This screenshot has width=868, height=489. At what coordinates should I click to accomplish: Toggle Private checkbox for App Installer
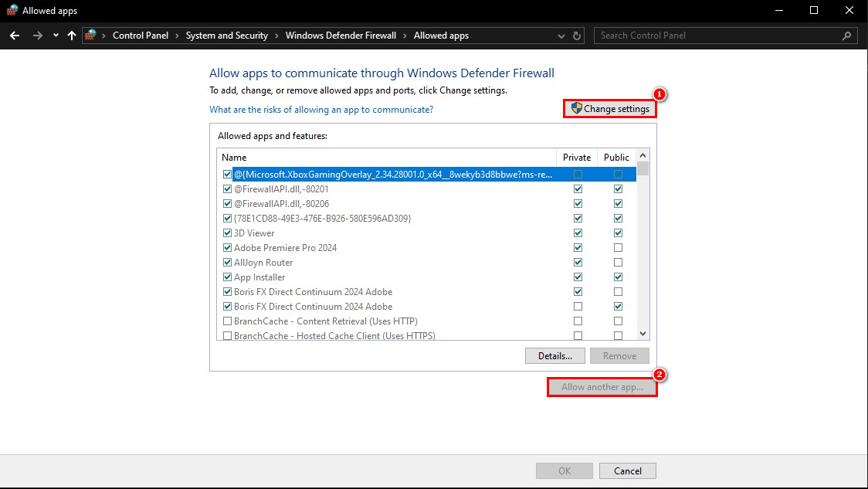pyautogui.click(x=578, y=277)
